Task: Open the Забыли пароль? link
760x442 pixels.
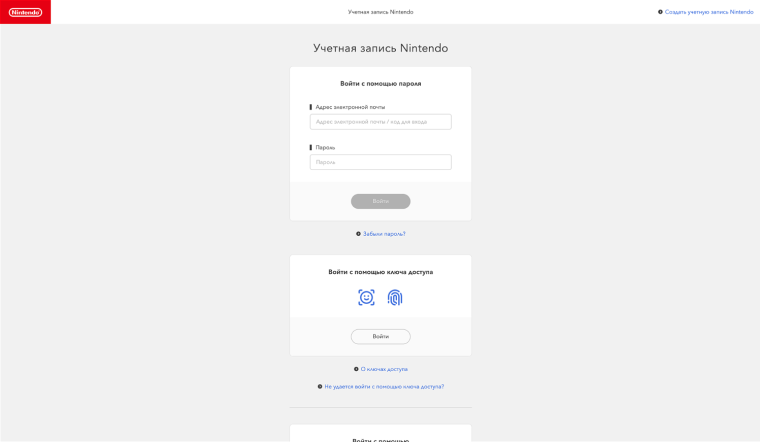Action: tap(384, 234)
